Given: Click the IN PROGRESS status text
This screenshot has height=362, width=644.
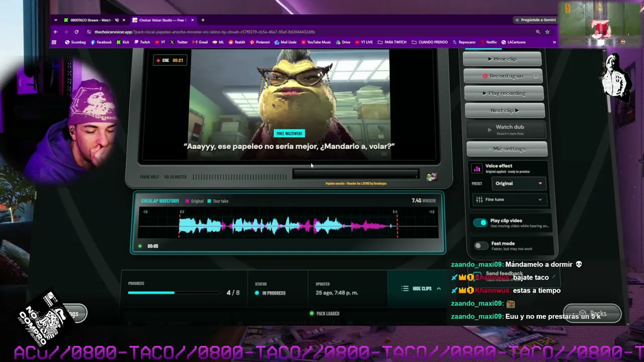Looking at the screenshot, I should [274, 293].
